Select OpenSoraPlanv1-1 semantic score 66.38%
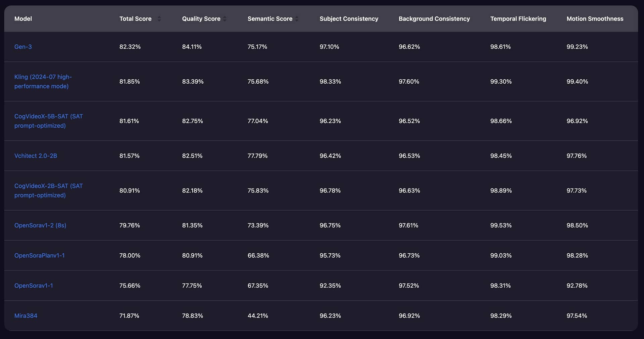 tap(258, 255)
